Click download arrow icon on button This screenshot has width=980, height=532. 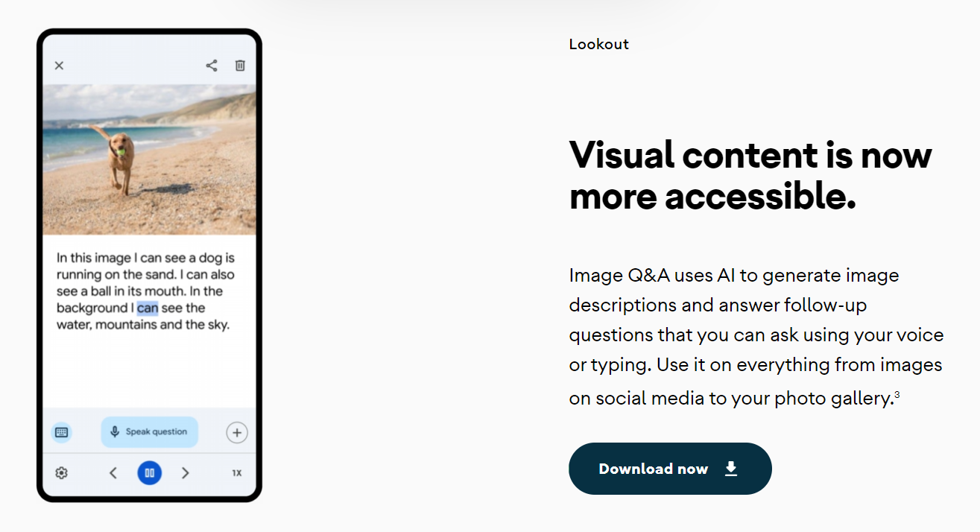[x=731, y=469]
